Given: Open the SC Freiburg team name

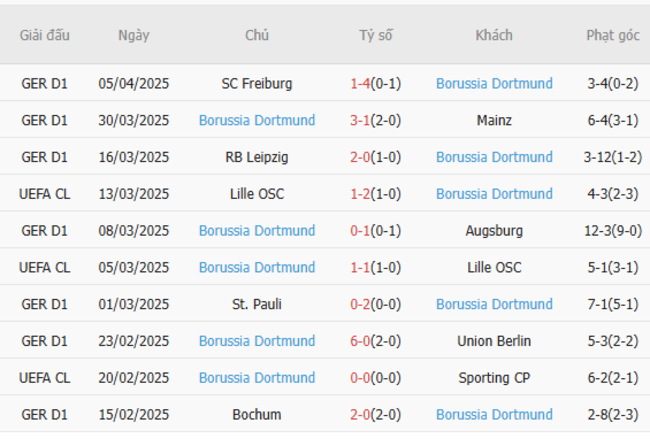Looking at the screenshot, I should pos(257,84).
